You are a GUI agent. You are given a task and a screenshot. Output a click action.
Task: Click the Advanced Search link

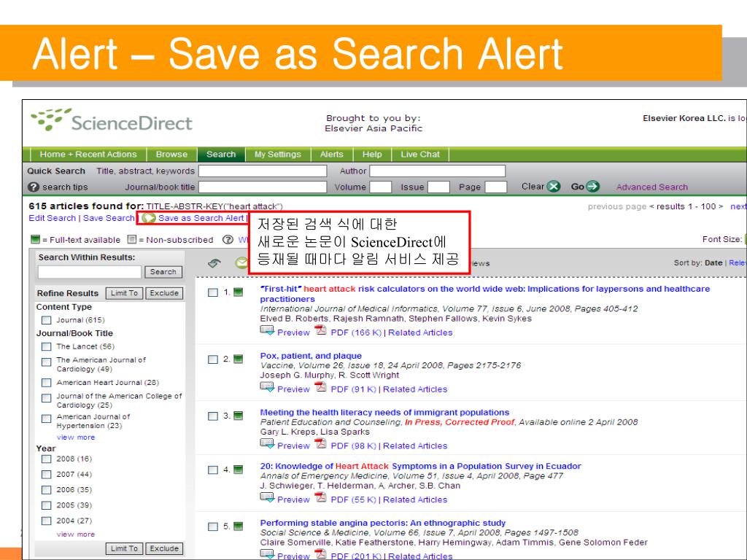tap(651, 187)
